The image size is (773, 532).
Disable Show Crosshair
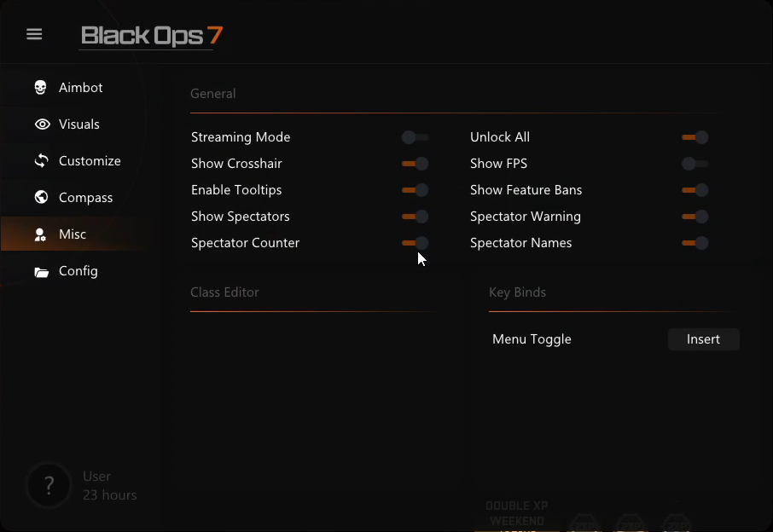click(415, 164)
